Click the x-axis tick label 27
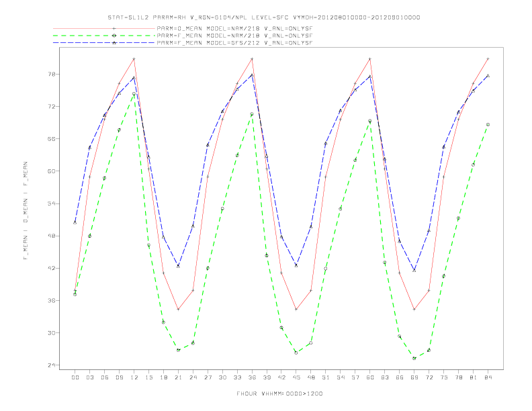The height and width of the screenshot is (411, 532). point(208,377)
